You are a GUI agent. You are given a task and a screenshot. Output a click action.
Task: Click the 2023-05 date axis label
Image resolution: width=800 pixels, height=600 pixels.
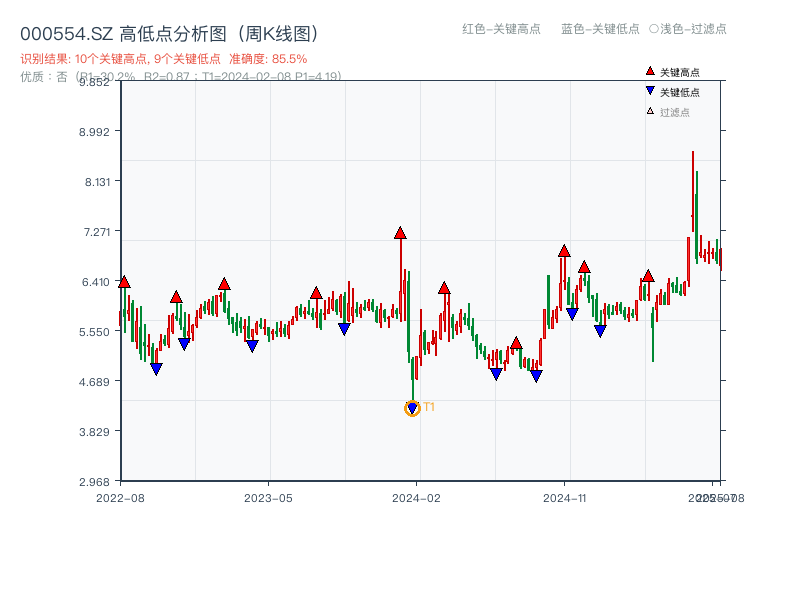tap(268, 498)
